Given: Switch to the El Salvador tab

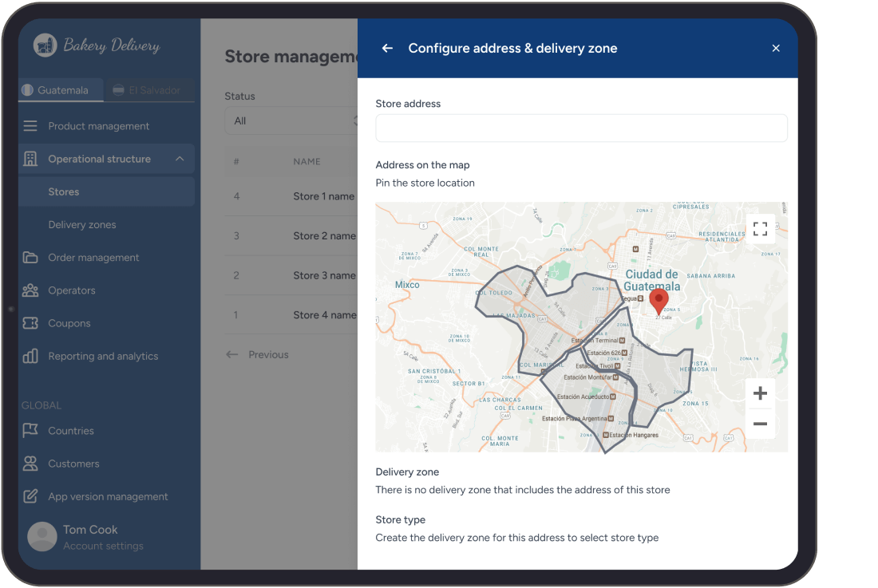Looking at the screenshot, I should (x=148, y=90).
